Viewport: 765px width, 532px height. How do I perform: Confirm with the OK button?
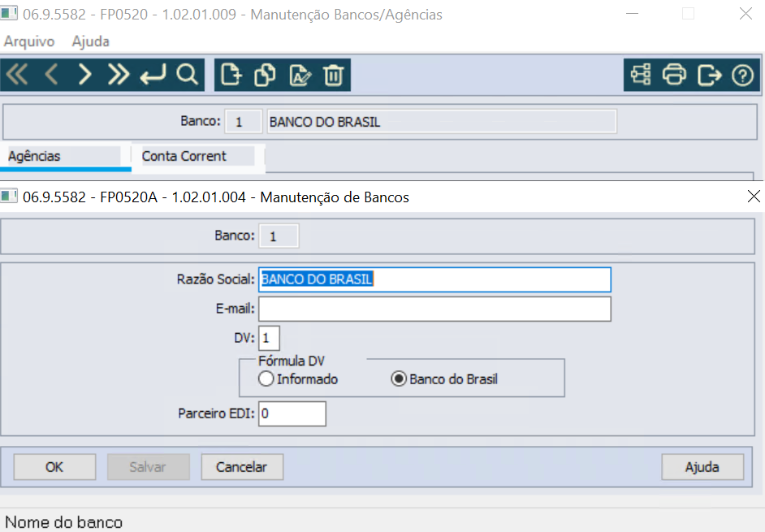pos(54,467)
